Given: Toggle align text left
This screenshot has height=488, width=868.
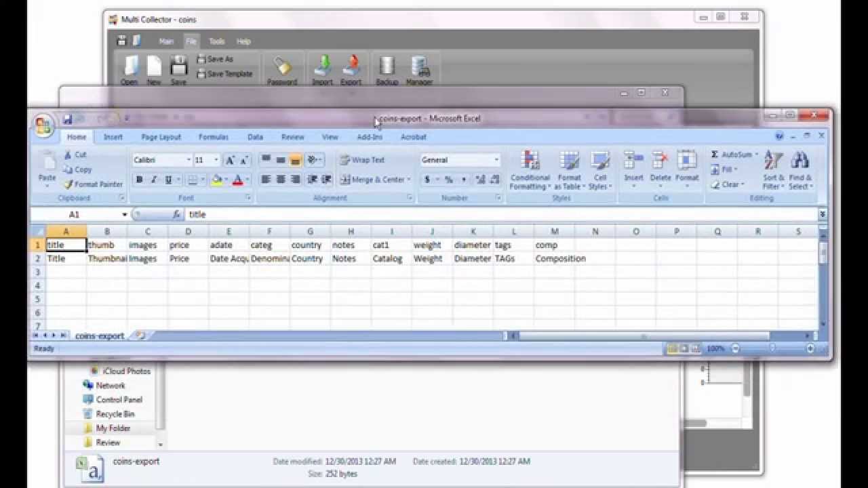Looking at the screenshot, I should [266, 180].
